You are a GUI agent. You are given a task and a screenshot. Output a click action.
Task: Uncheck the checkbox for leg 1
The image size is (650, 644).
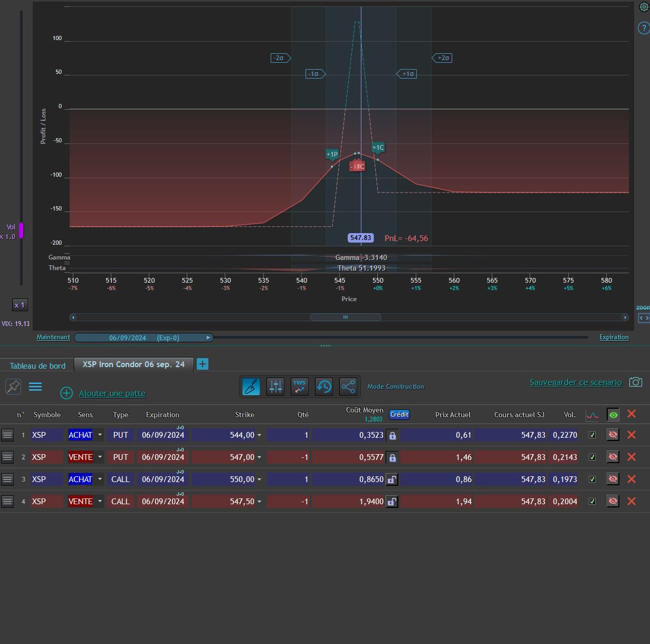(x=592, y=435)
